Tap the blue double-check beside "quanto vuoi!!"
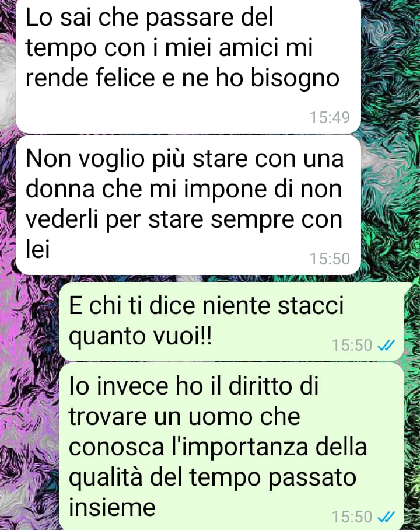 [x=386, y=345]
